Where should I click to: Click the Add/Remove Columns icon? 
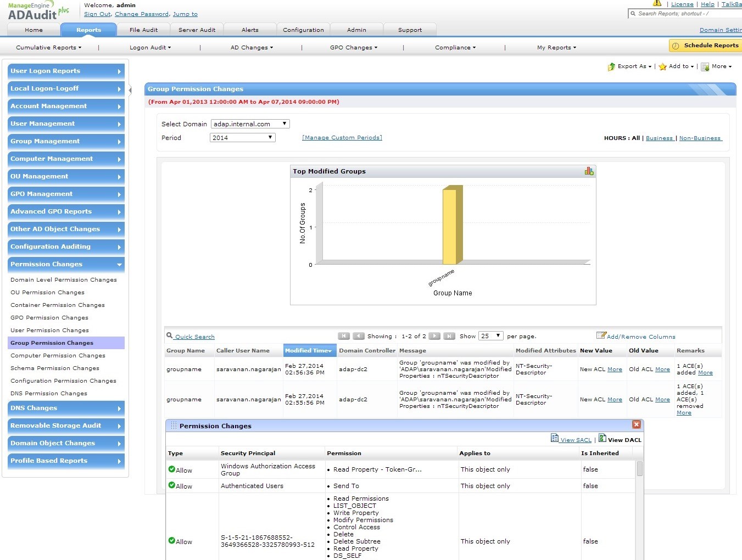(x=601, y=335)
